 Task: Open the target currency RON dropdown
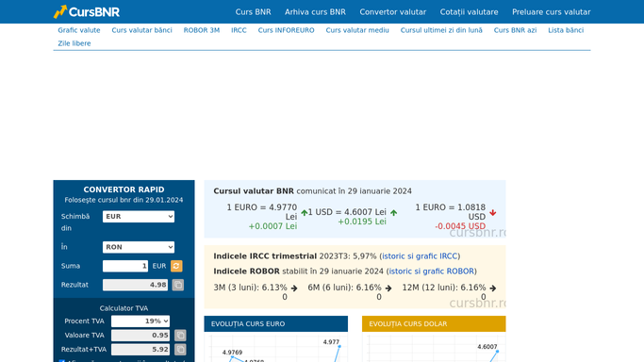pyautogui.click(x=139, y=247)
